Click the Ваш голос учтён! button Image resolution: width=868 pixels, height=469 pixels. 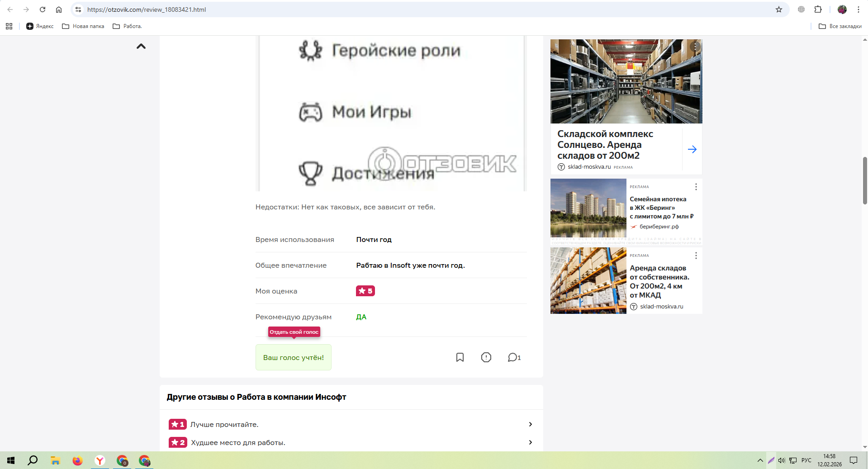click(x=294, y=357)
